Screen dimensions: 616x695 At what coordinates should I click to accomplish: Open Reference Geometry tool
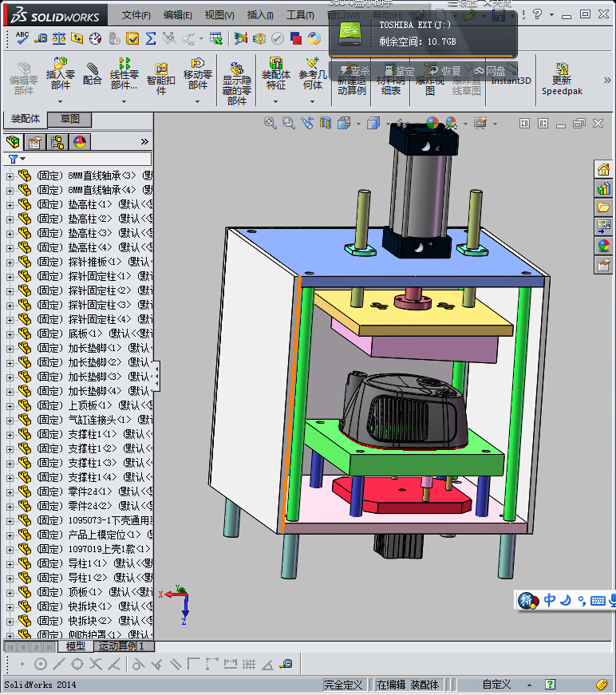tap(313, 74)
